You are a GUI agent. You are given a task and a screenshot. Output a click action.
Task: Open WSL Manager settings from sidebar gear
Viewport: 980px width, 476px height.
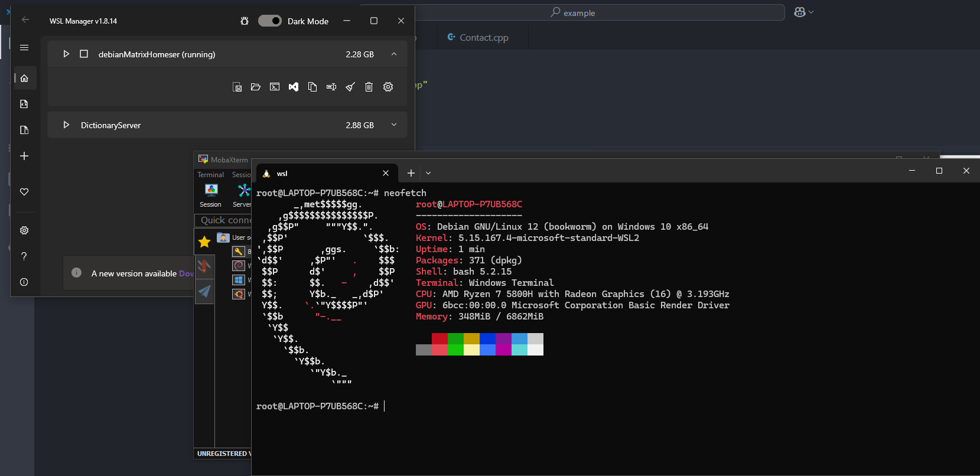(x=24, y=230)
